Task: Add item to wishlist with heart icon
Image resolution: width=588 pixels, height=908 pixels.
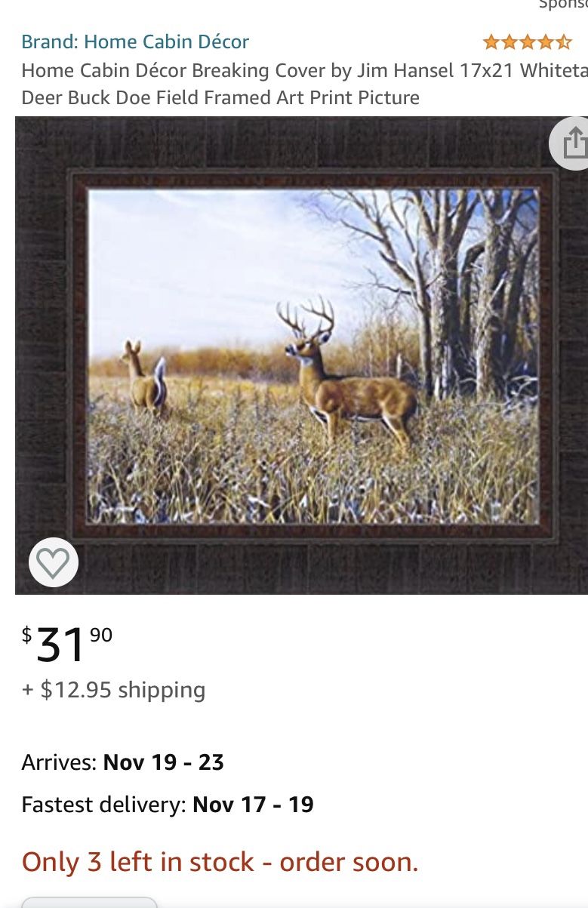Action: tap(54, 562)
